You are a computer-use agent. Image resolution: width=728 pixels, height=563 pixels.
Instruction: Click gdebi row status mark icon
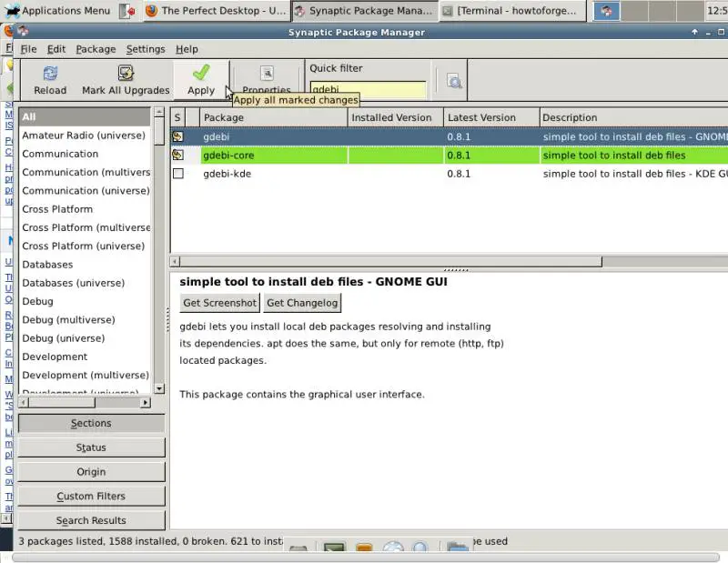(177, 136)
